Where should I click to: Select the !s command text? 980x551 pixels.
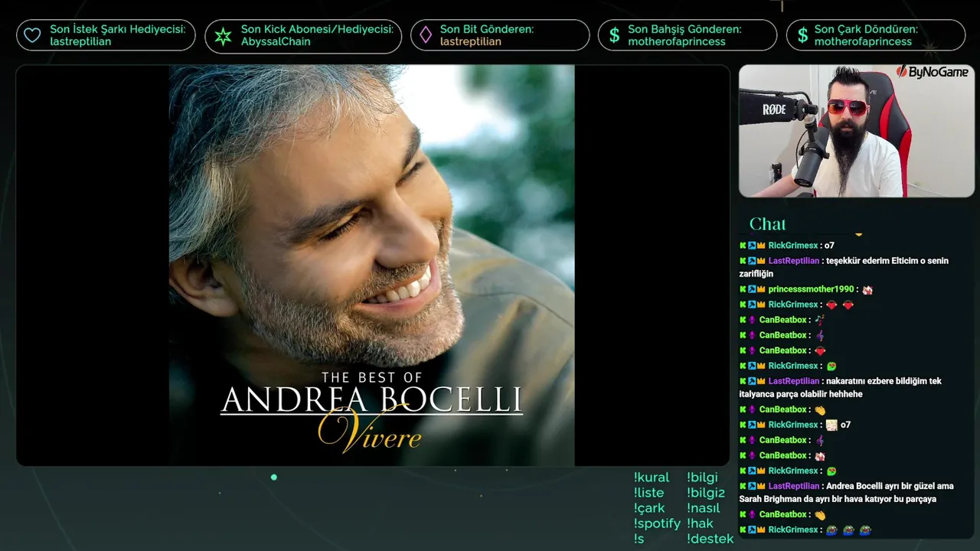click(x=639, y=539)
